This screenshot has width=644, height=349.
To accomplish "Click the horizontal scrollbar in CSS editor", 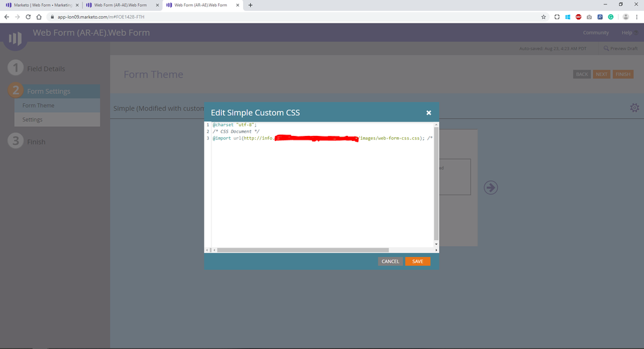I will point(302,250).
